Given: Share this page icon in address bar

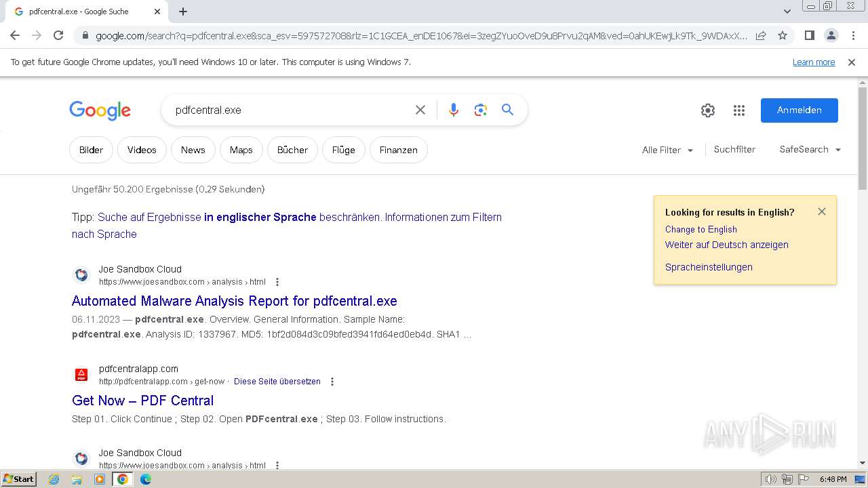Looking at the screenshot, I should click(761, 35).
